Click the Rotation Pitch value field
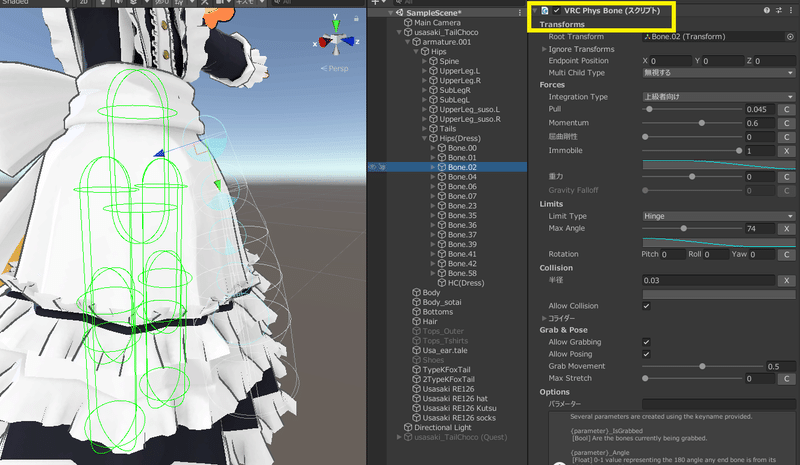Image resolution: width=800 pixels, height=465 pixels. point(673,254)
